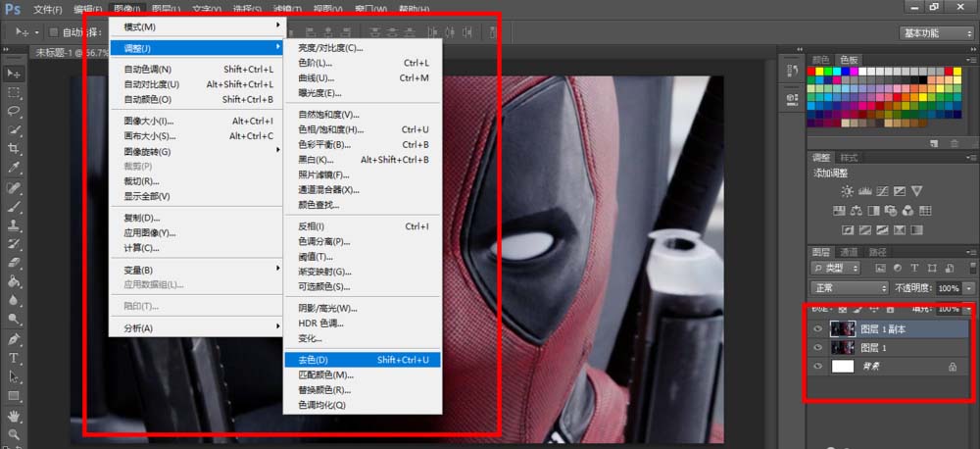Hide the 背景 layer
The height and width of the screenshot is (449, 980).
tap(817, 367)
